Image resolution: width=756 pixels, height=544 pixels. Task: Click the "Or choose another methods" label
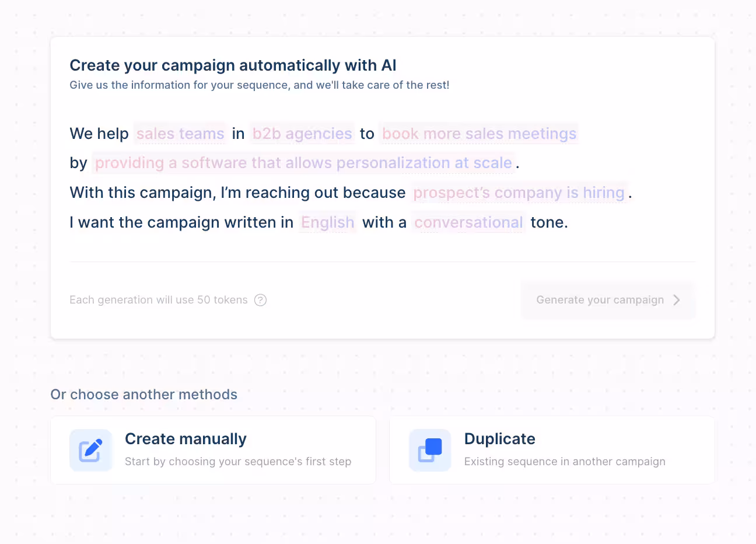click(143, 395)
